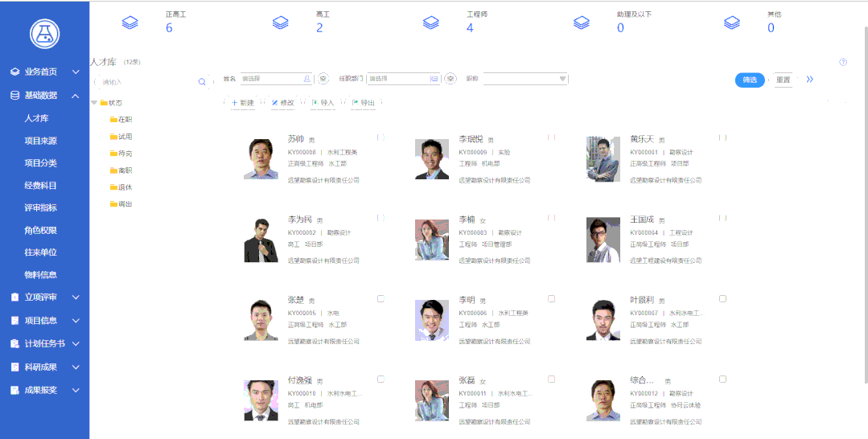
Task: Collapse the 基础数据 sidebar section
Action: [x=76, y=96]
